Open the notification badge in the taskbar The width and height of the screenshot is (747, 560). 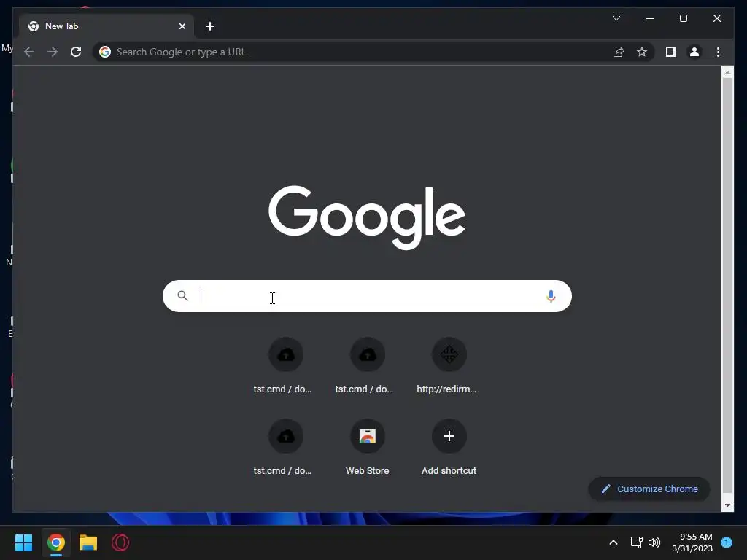(x=727, y=542)
